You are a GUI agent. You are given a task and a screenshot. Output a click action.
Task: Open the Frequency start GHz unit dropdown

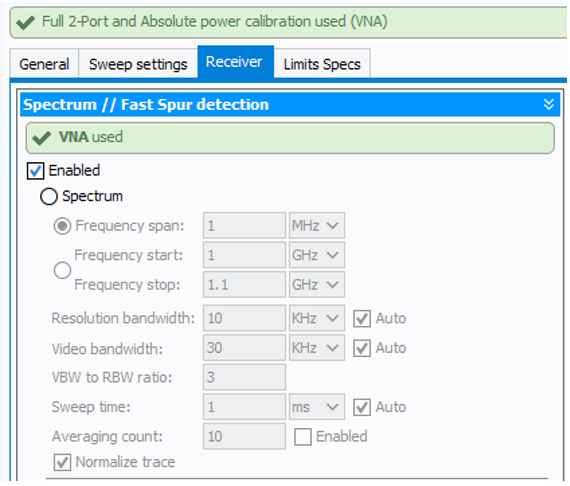pyautogui.click(x=317, y=255)
